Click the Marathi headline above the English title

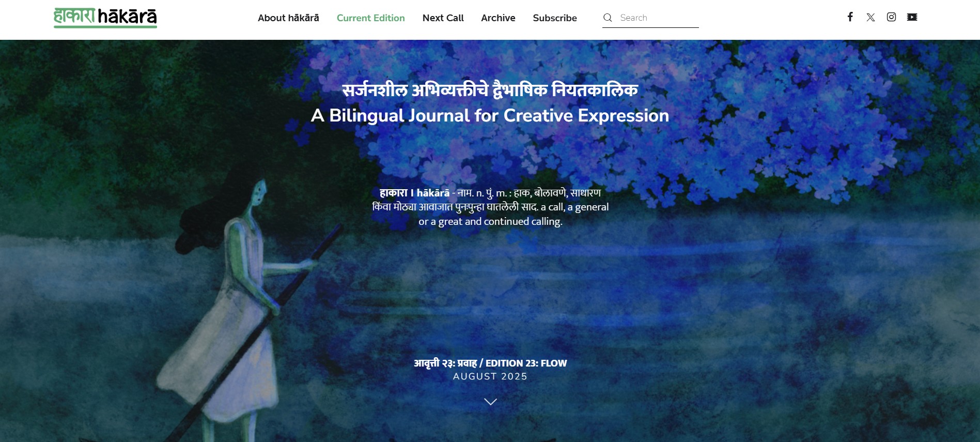[x=490, y=89]
